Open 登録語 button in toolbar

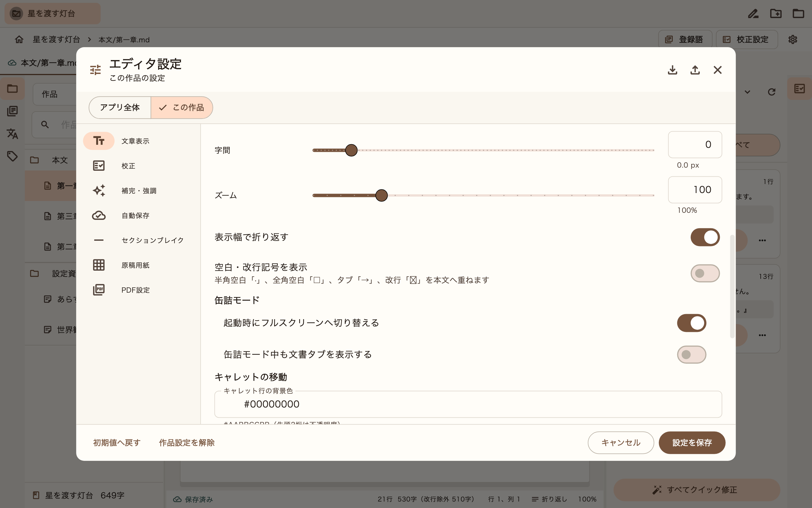click(685, 39)
